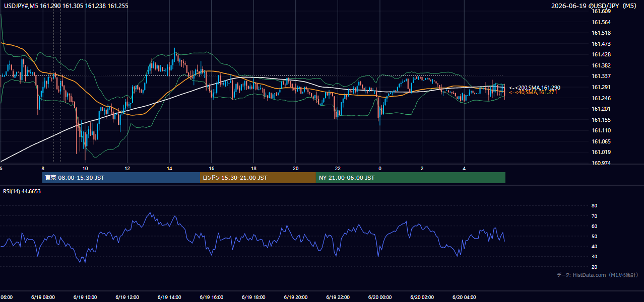Click RSI scale level 80
Image resolution: width=644 pixels, height=302 pixels.
[x=594, y=206]
